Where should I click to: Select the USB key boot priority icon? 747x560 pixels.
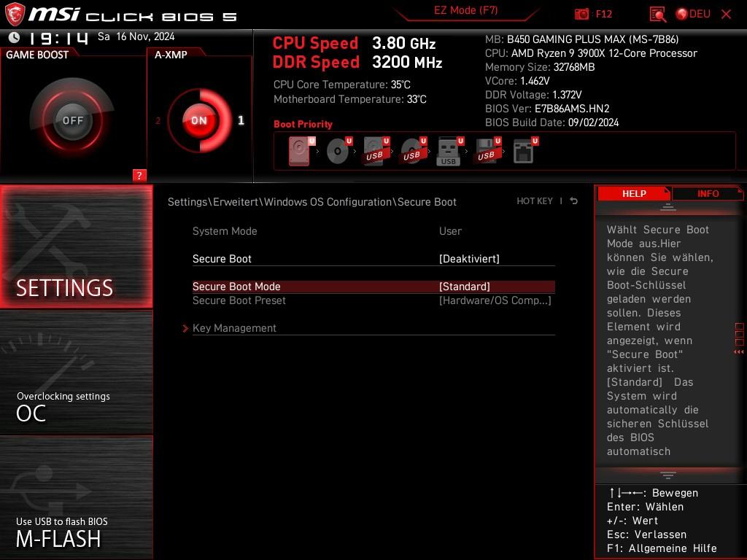tap(450, 152)
